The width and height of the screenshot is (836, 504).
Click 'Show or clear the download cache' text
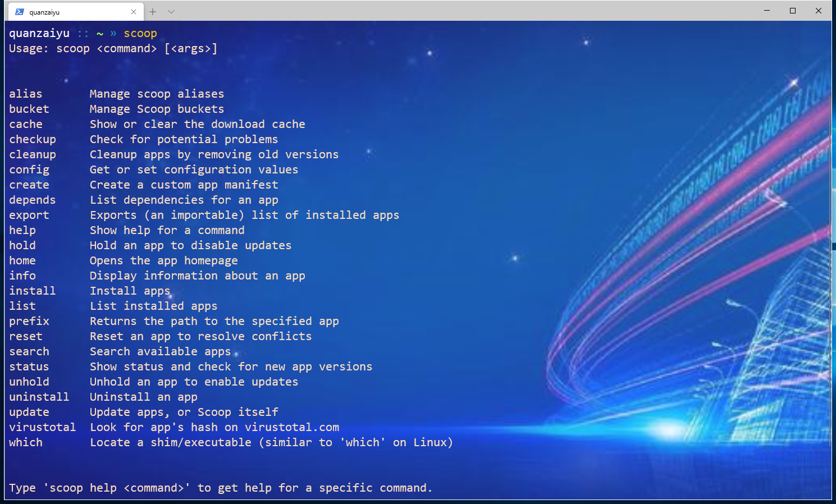(198, 124)
